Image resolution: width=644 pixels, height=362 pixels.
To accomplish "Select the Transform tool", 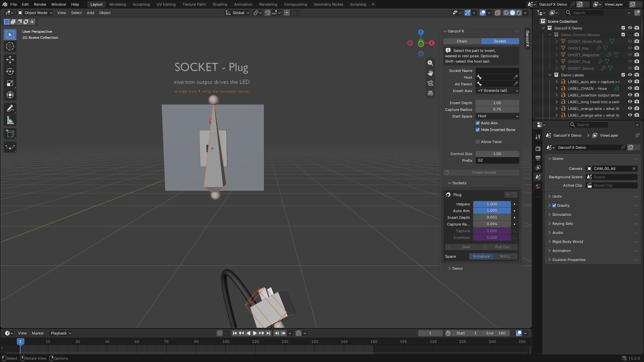I will tap(10, 95).
